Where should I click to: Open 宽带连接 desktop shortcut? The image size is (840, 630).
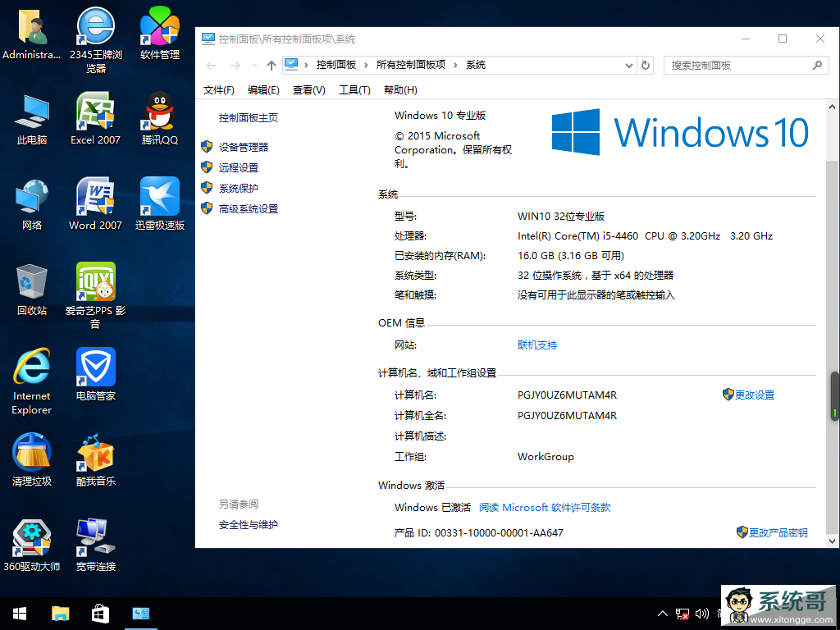[95, 546]
